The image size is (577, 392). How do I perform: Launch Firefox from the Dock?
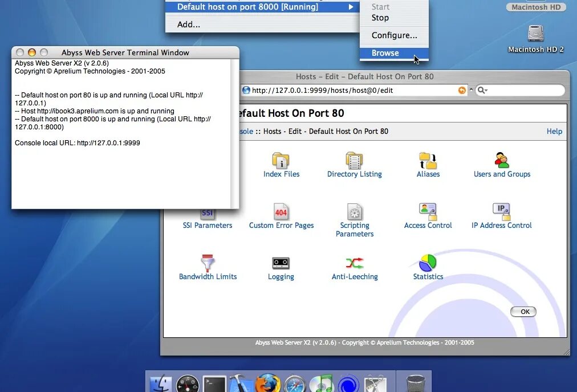pos(268,384)
